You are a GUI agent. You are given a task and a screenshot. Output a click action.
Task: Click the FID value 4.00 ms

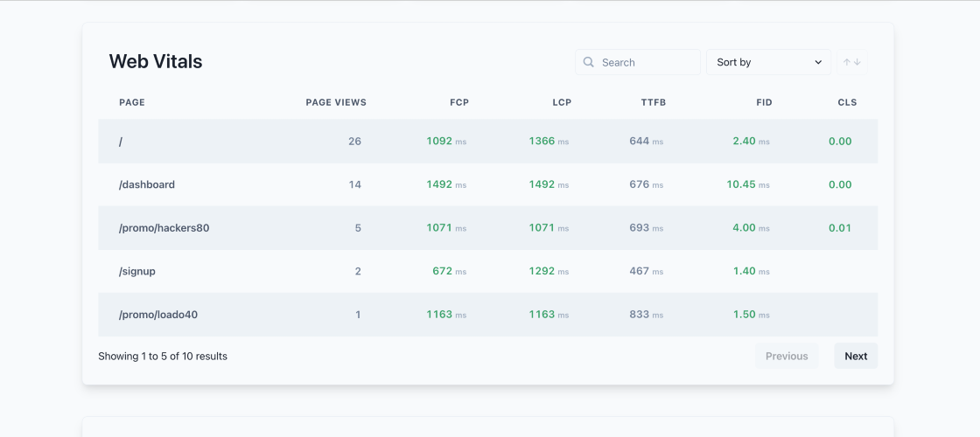pyautogui.click(x=752, y=228)
